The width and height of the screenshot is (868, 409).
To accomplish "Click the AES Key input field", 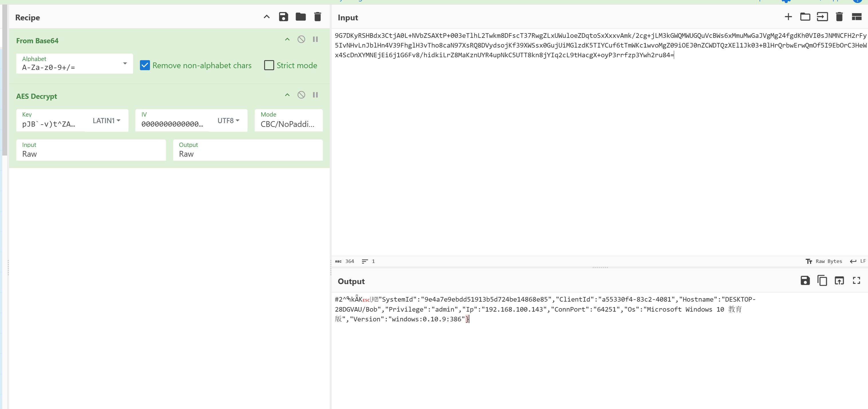I will [x=51, y=124].
